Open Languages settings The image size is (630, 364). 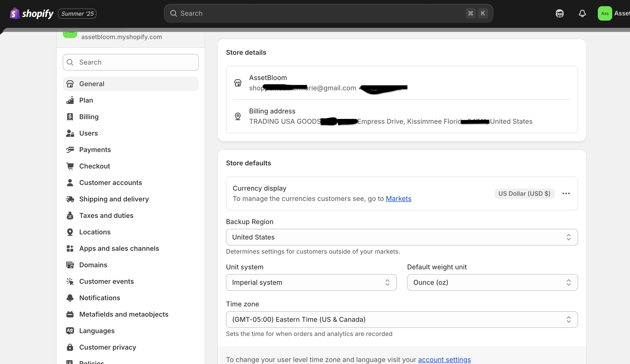[131, 331]
